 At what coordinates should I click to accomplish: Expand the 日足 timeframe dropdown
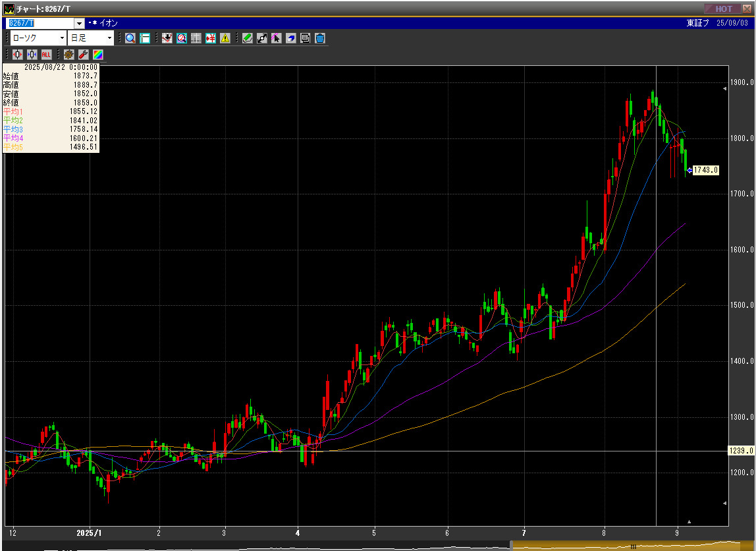109,38
